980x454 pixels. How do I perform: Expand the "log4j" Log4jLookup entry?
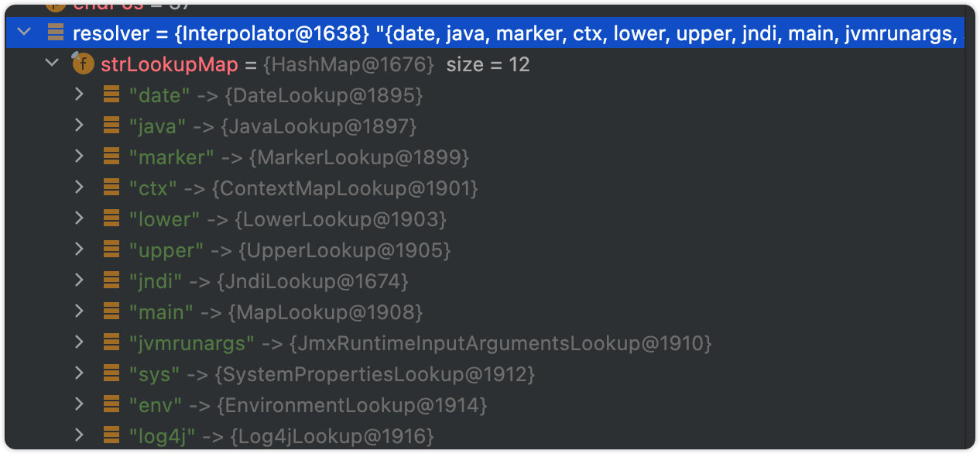coord(79,435)
